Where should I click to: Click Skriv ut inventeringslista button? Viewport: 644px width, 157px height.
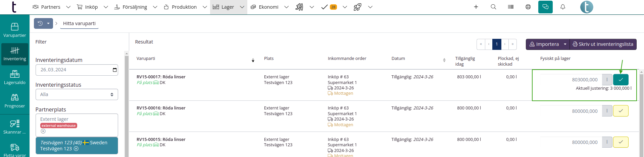(x=603, y=44)
